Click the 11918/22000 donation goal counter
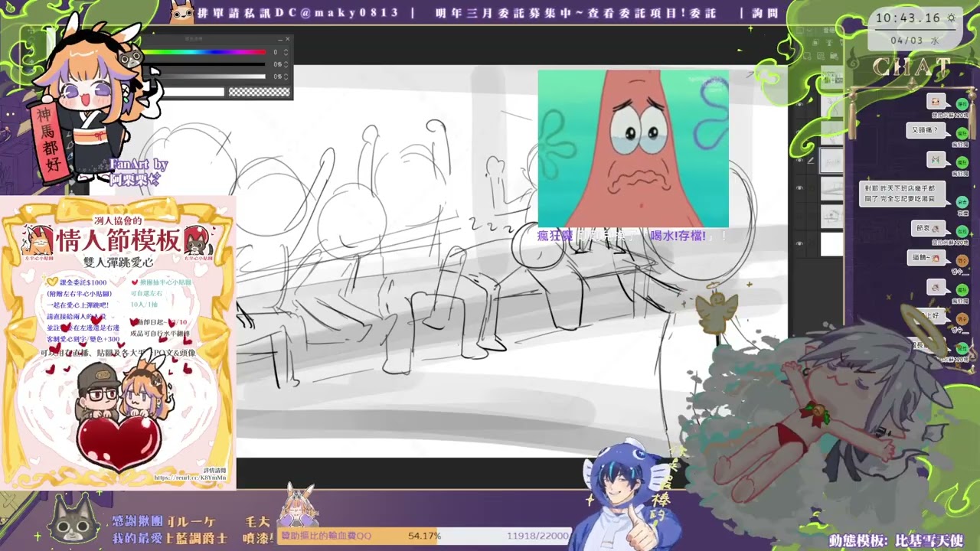The image size is (980, 551). pyautogui.click(x=537, y=536)
